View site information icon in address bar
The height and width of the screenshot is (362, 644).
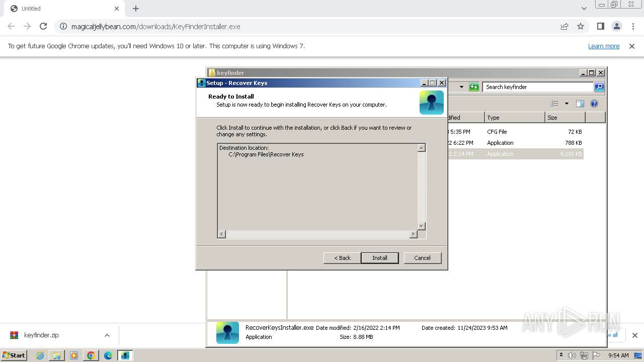(x=63, y=26)
